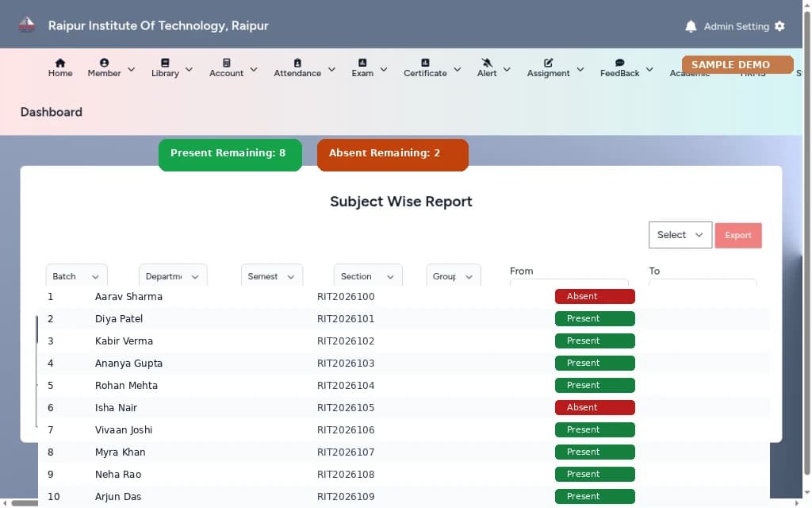Click the Certificate icon

coord(425,63)
